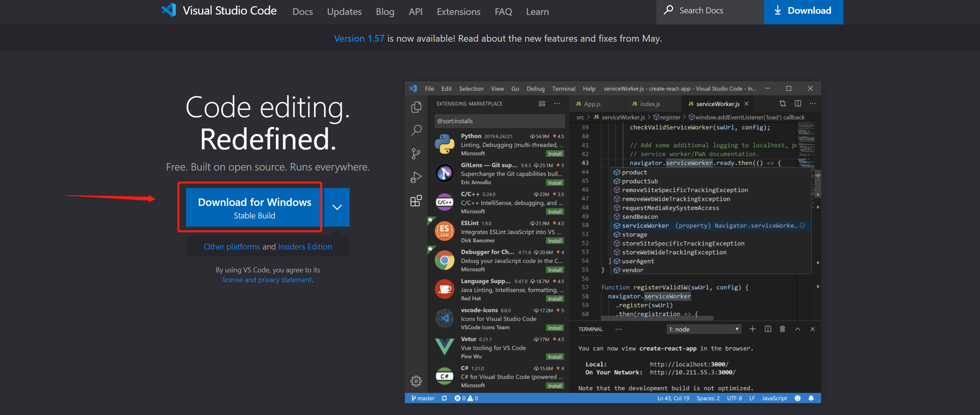The height and width of the screenshot is (415, 980).
Task: Open the Source Control icon in activity bar
Action: tap(416, 154)
